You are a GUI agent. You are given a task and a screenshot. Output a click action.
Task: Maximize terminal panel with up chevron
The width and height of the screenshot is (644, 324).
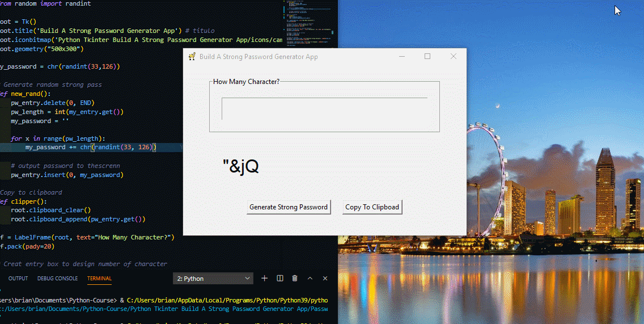click(x=310, y=279)
